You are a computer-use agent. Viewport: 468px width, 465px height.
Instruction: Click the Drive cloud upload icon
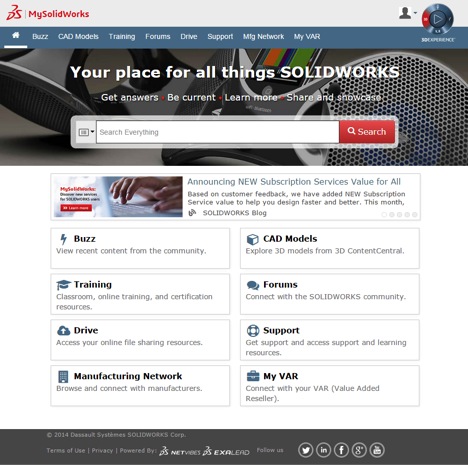[x=63, y=331]
